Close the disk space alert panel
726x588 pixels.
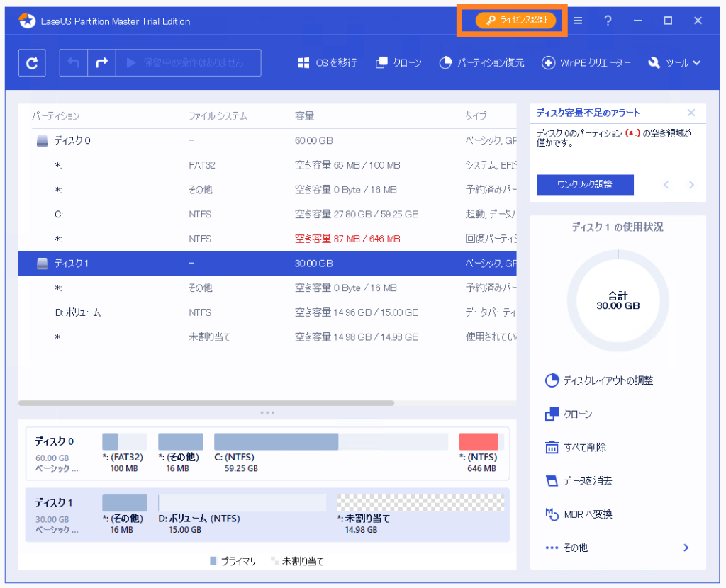[x=691, y=113]
